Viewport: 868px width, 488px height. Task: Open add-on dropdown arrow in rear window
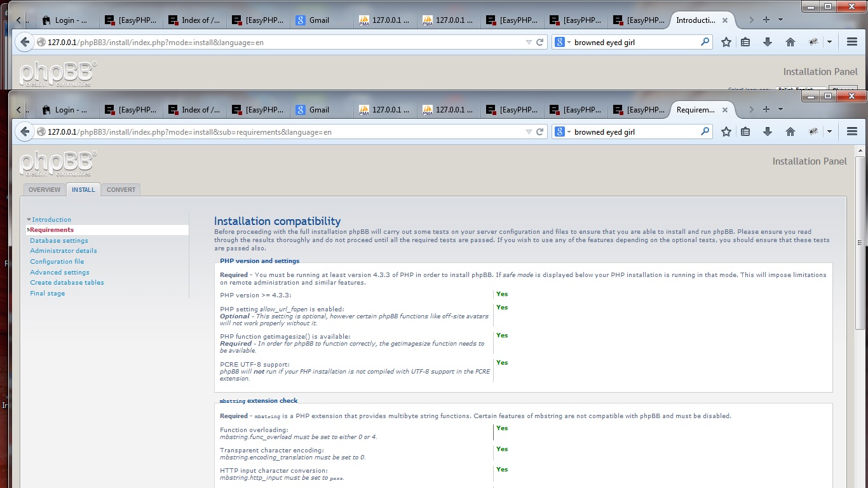(x=829, y=42)
